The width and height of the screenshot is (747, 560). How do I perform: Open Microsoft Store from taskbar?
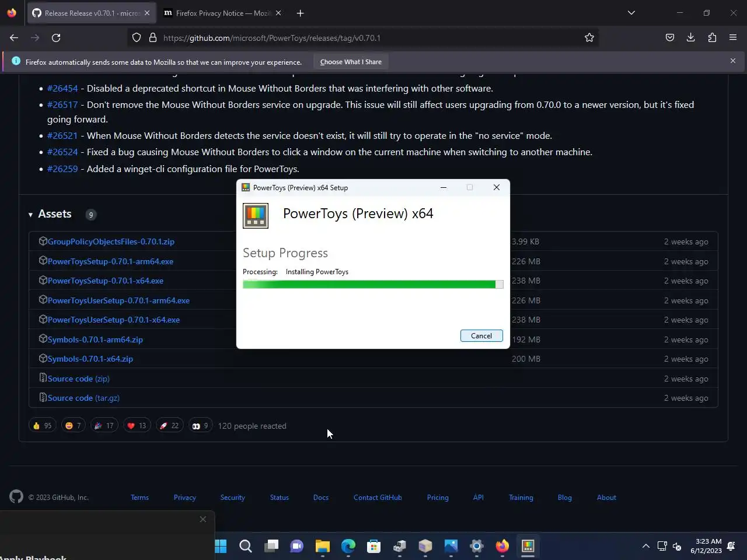pyautogui.click(x=374, y=546)
